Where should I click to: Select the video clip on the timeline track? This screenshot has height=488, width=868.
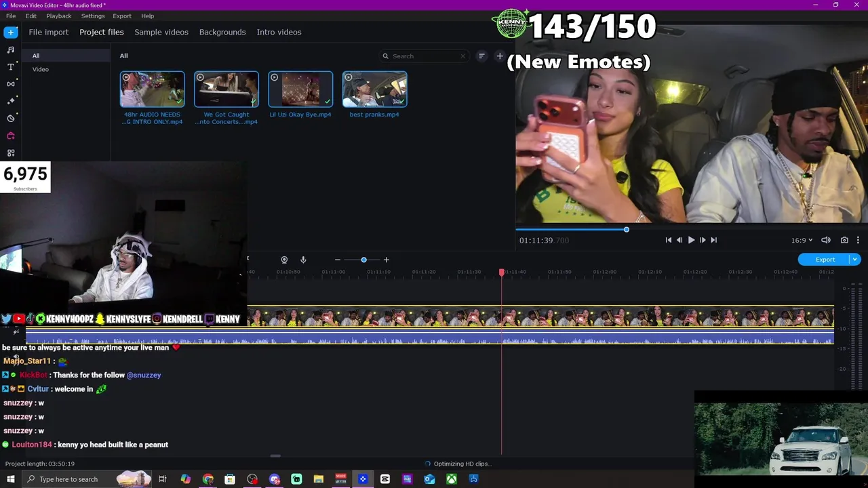(x=540, y=317)
